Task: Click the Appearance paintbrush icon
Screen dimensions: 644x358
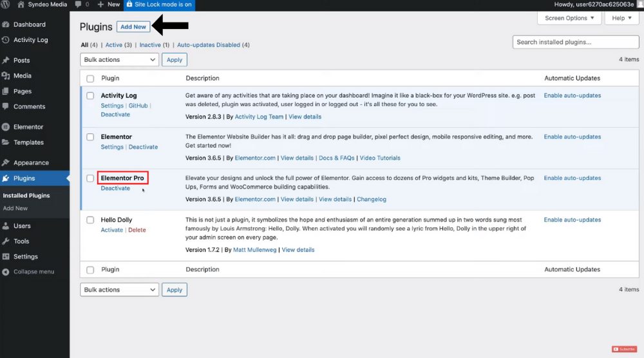Action: pyautogui.click(x=6, y=162)
